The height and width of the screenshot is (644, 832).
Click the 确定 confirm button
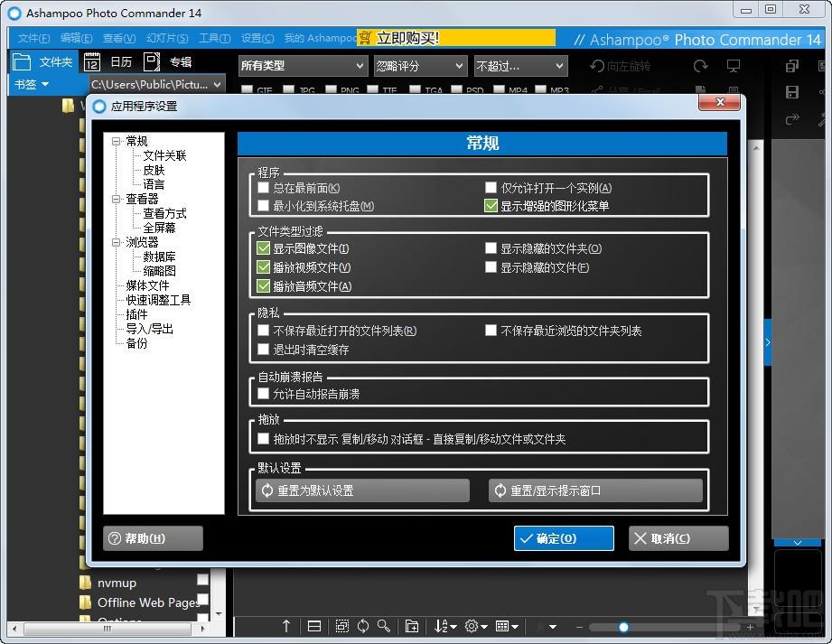[564, 538]
